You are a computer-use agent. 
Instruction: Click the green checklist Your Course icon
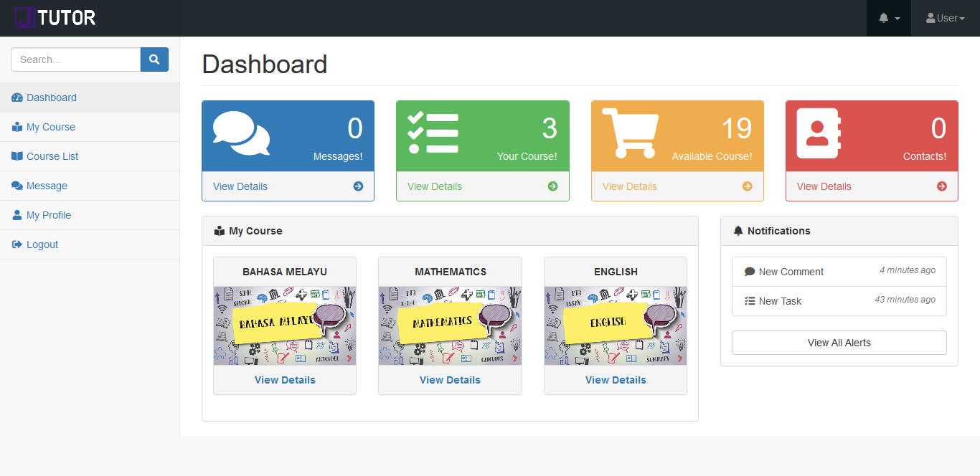433,133
